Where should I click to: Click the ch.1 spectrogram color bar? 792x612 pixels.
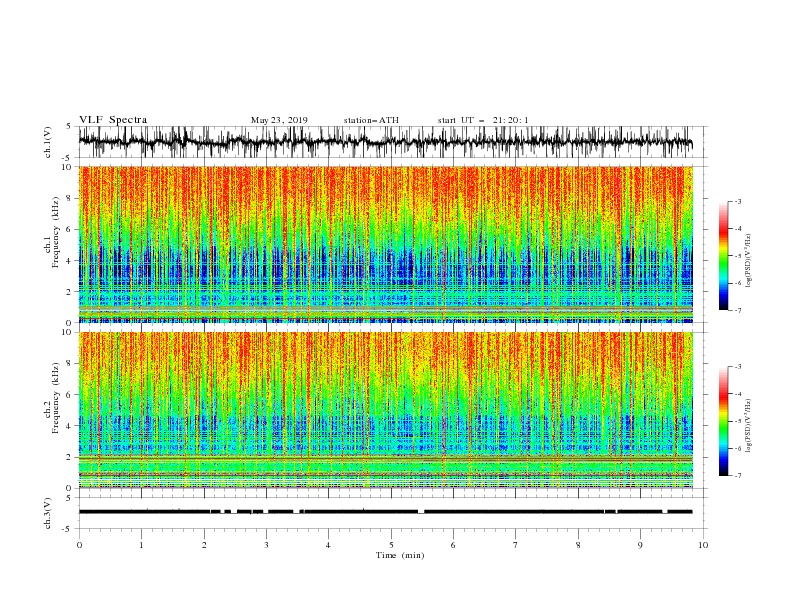click(723, 255)
